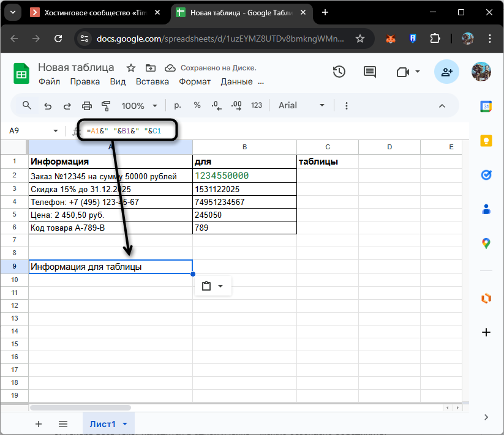Image resolution: width=504 pixels, height=435 pixels.
Task: Open browser extensions puzzle icon
Action: pyautogui.click(x=435, y=39)
